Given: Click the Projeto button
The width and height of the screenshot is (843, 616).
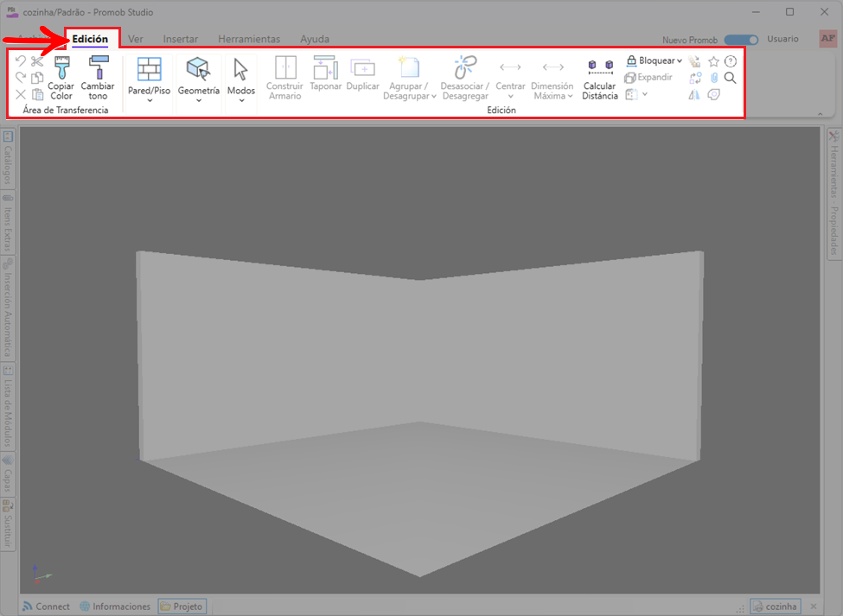Looking at the screenshot, I should click(182, 606).
